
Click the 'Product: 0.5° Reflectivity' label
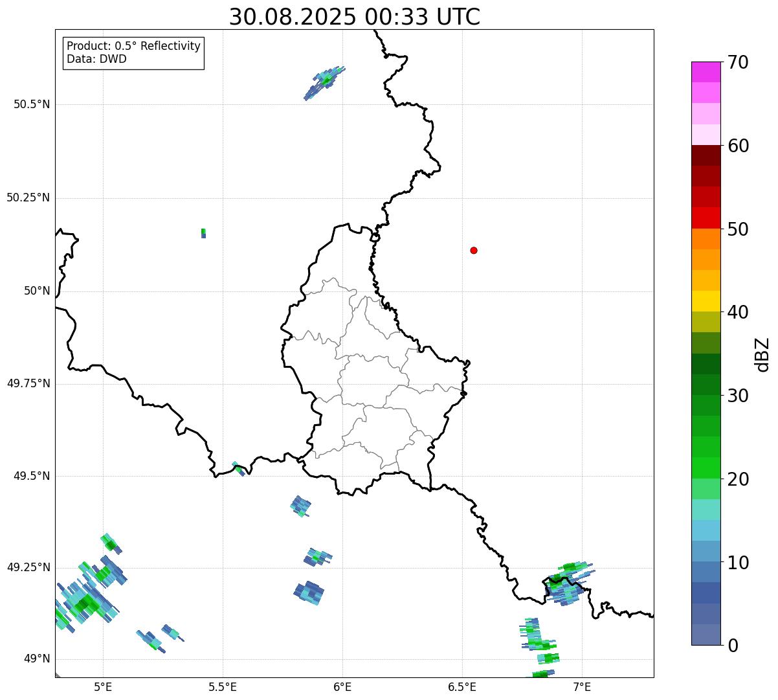pyautogui.click(x=133, y=47)
